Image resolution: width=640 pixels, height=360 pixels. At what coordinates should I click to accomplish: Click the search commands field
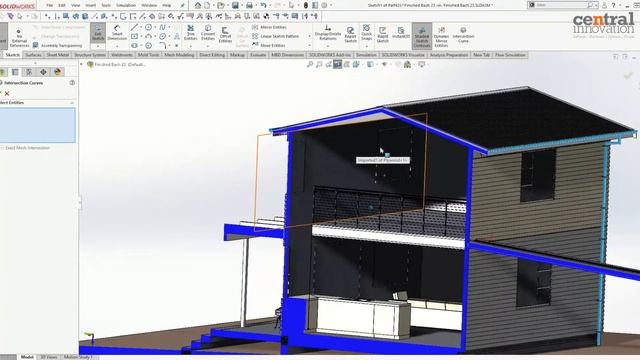pyautogui.click(x=562, y=5)
